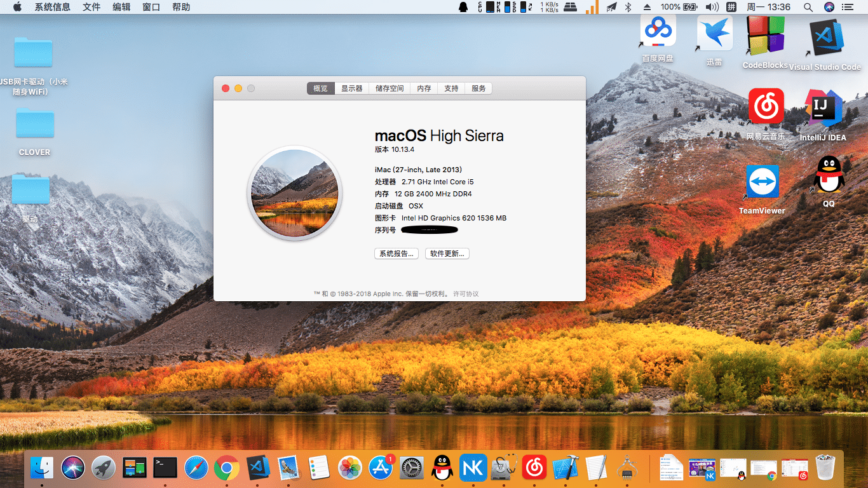Launch Google Chrome from the Dock

[x=227, y=468]
